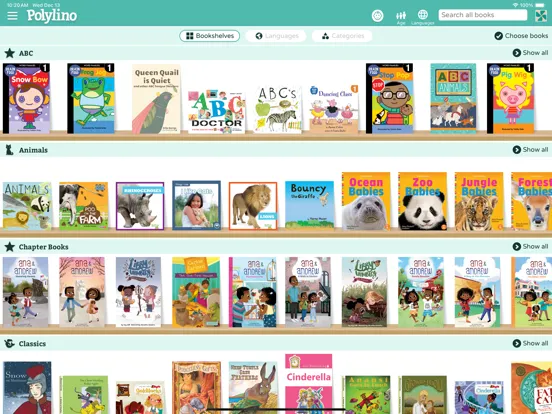Click the star icon beside ABC shelf

[10, 53]
